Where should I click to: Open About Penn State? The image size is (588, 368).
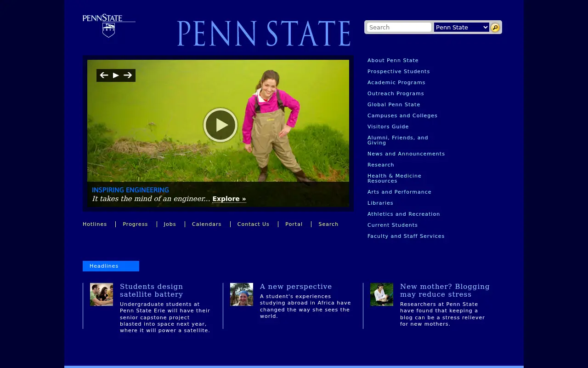pyautogui.click(x=393, y=61)
